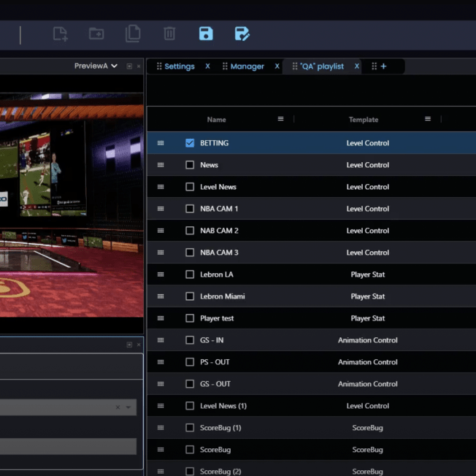Screen dimensions: 476x476
Task: Click the Copy documents icon in toolbar
Action: pos(133,34)
